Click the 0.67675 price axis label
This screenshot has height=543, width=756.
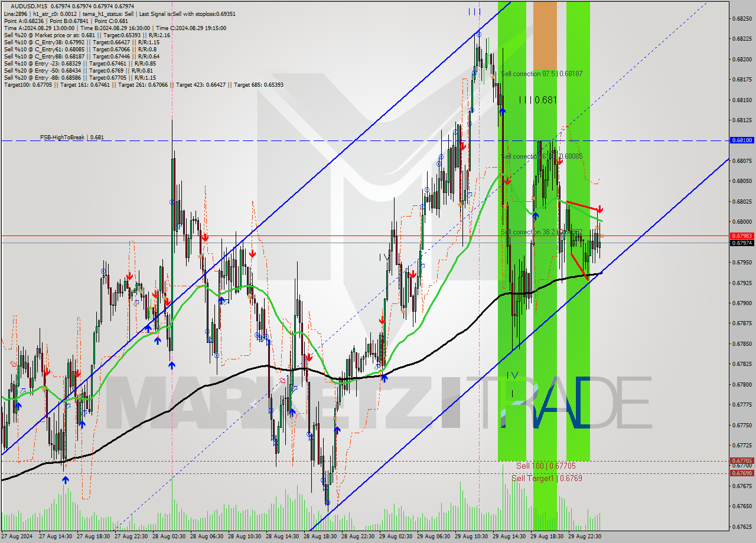pos(742,486)
